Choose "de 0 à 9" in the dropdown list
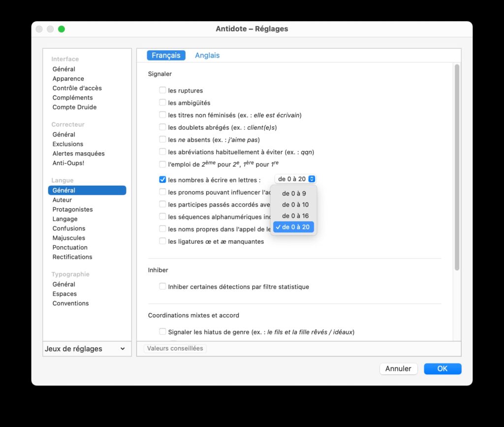The image size is (504, 427). coord(294,194)
